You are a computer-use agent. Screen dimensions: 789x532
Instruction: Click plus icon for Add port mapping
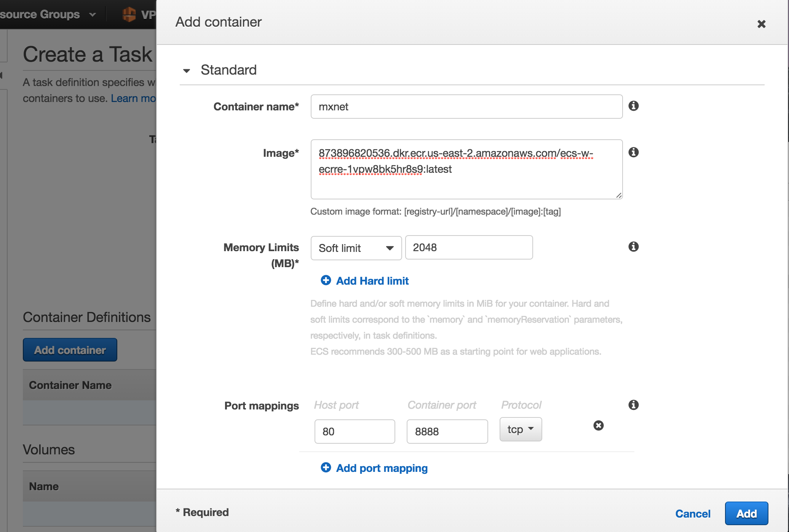[326, 468]
